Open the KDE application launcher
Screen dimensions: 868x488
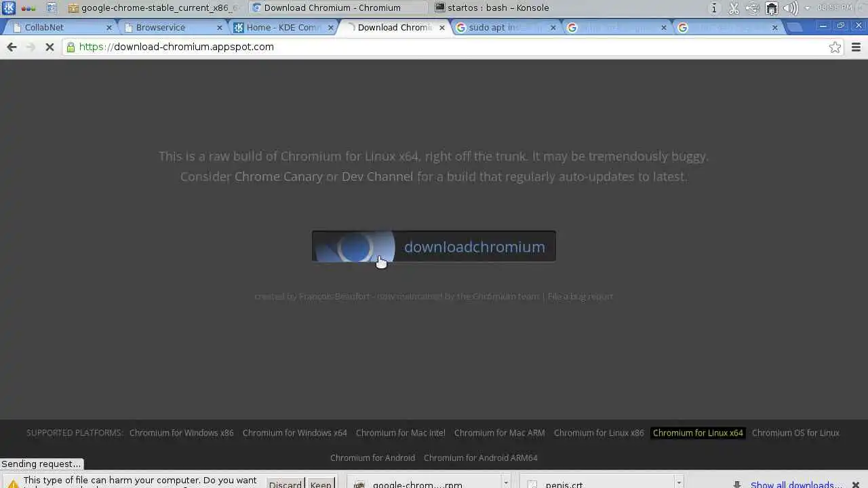click(8, 8)
